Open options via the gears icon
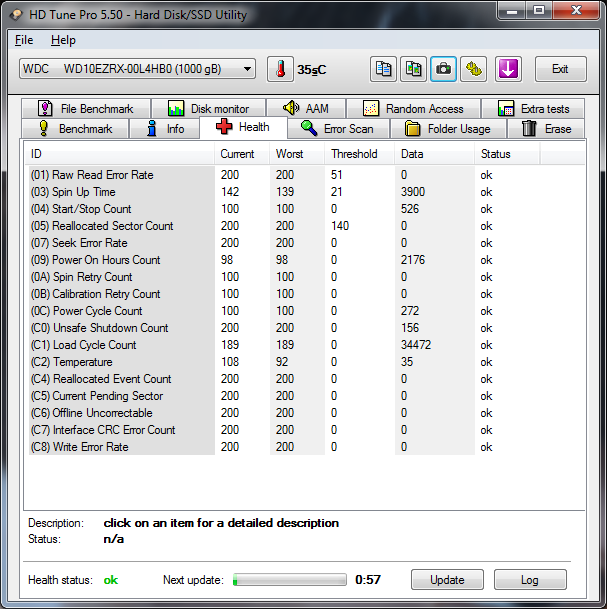This screenshot has width=607, height=609. click(473, 70)
